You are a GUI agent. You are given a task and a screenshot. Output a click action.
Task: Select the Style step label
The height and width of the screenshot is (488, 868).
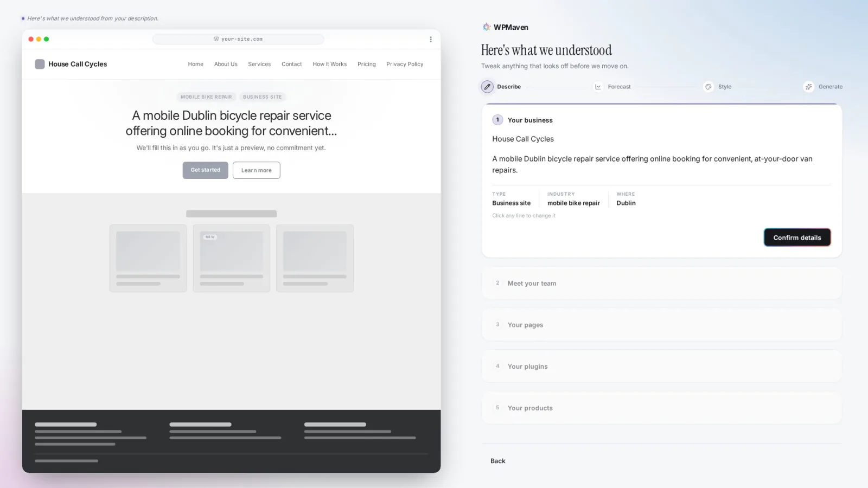[x=725, y=87]
